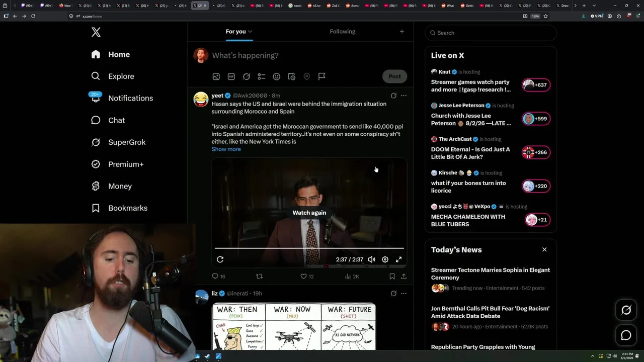The width and height of the screenshot is (644, 362).
Task: Open Money in the sidebar
Action: (111, 186)
